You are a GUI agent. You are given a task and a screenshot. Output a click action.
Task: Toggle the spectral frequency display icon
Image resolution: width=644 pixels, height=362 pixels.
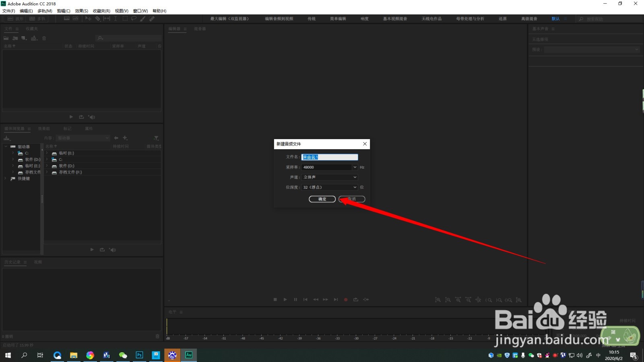click(66, 19)
